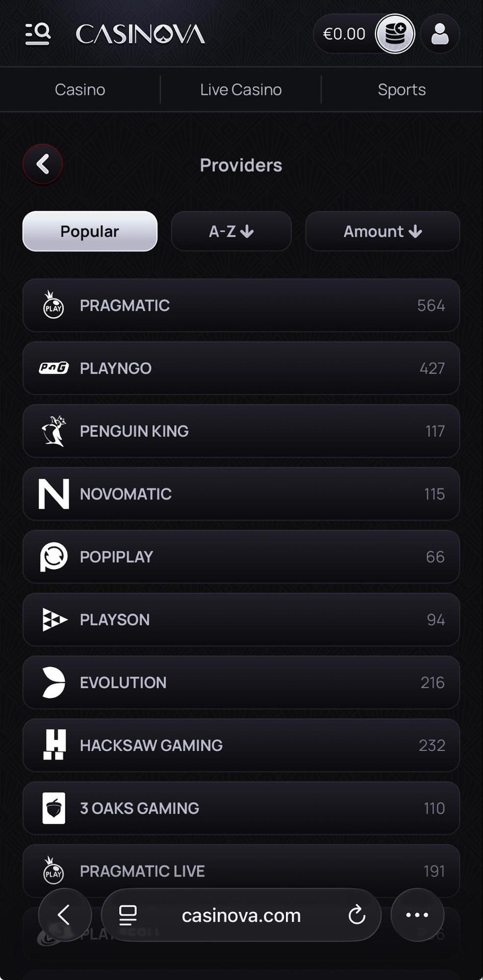Open the Evolution provider games
The width and height of the screenshot is (483, 980).
[x=241, y=682]
